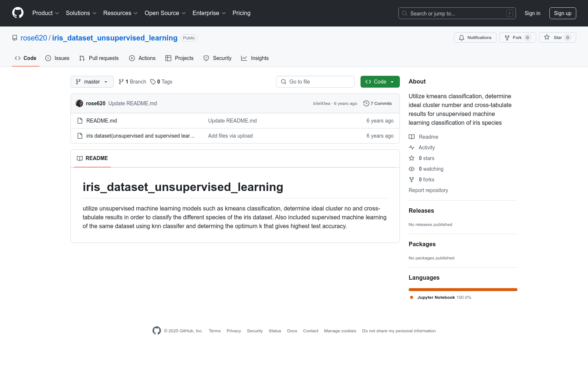The height and width of the screenshot is (368, 588).
Task: Click the "No releases published" text
Action: pyautogui.click(x=430, y=224)
